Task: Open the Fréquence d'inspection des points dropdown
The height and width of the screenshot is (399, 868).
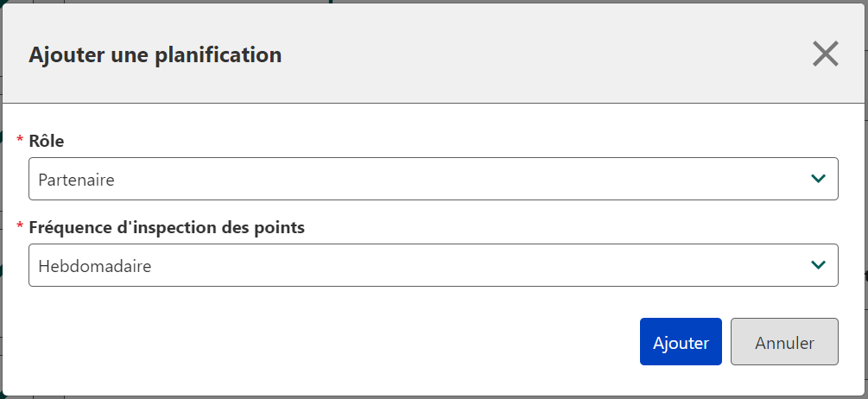Action: click(x=434, y=265)
